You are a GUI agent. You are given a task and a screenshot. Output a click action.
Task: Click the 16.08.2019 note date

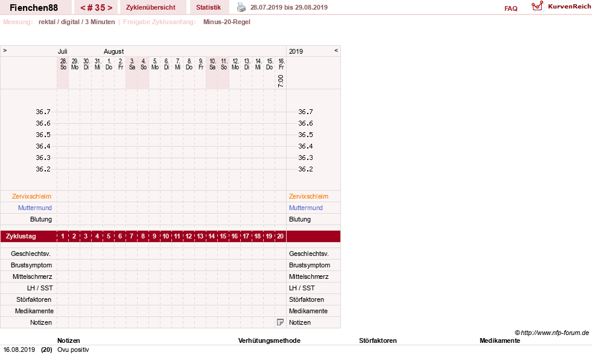(x=19, y=350)
